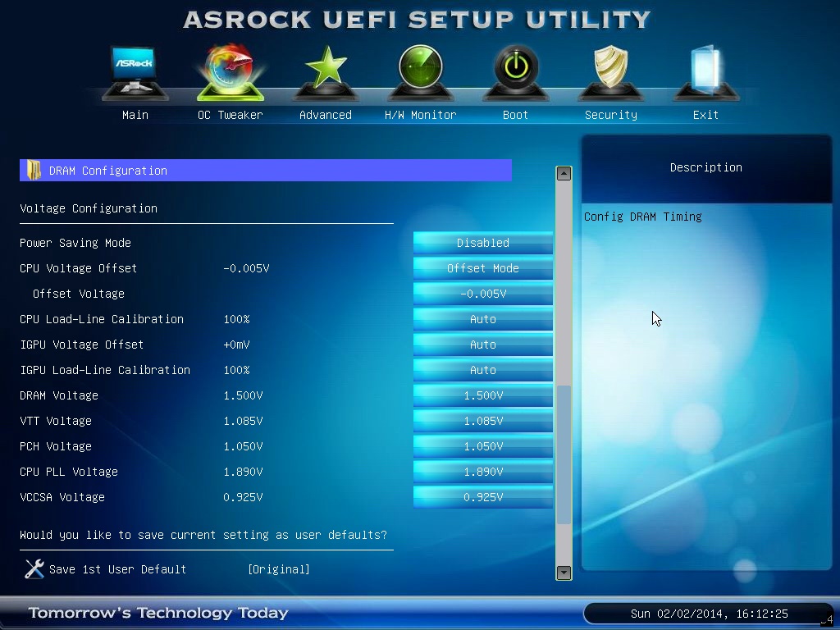
Task: Open CPU PLL Voltage 1.890V selector
Action: [x=483, y=472]
